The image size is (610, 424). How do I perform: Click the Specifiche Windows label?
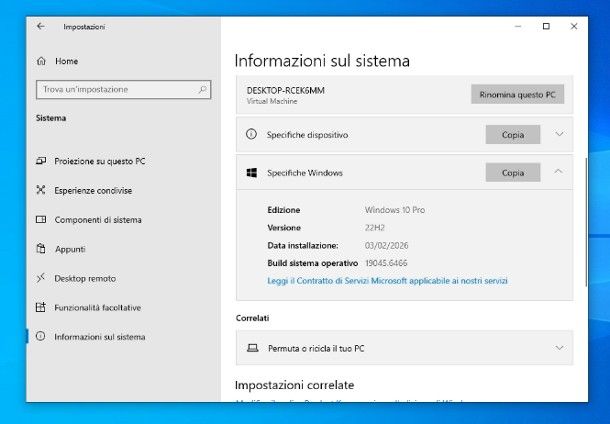[305, 173]
